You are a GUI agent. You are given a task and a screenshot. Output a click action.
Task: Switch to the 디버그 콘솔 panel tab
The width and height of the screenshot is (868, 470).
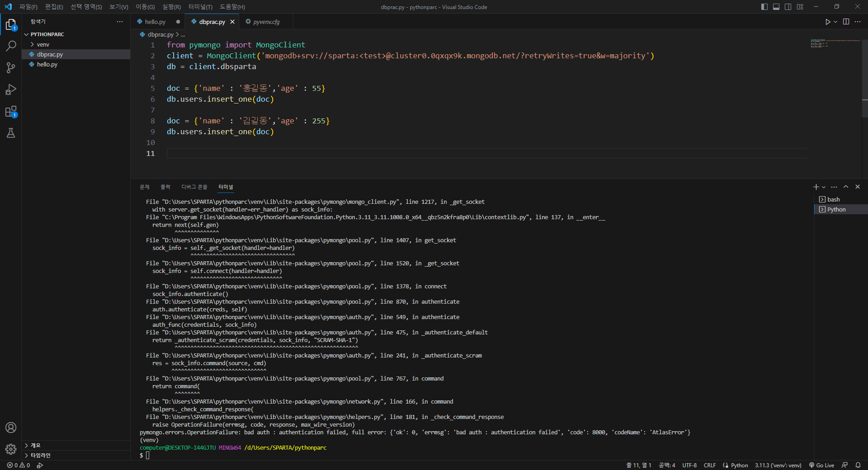click(x=194, y=187)
